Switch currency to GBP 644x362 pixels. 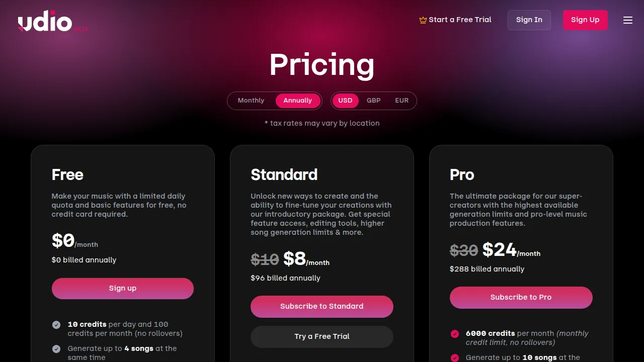(x=374, y=101)
